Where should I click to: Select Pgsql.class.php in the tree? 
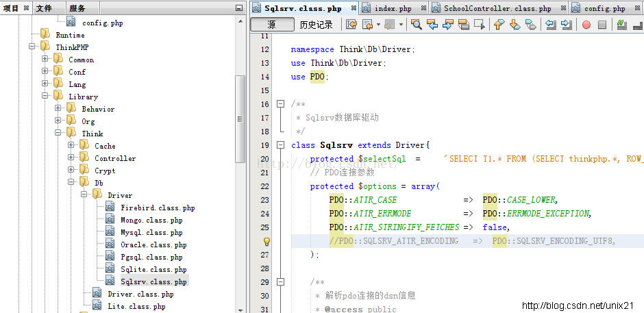pyautogui.click(x=151, y=257)
